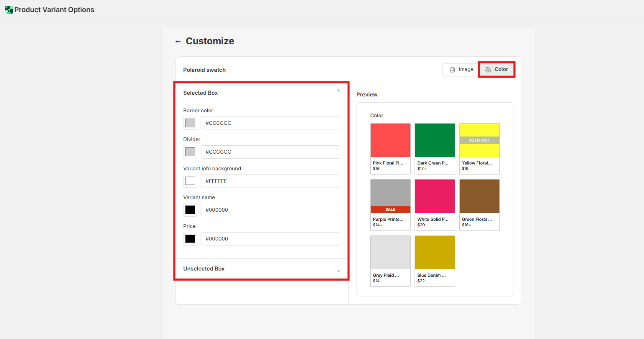The image size is (644, 339).
Task: Click the Product Variant Options app logo
Action: [9, 10]
